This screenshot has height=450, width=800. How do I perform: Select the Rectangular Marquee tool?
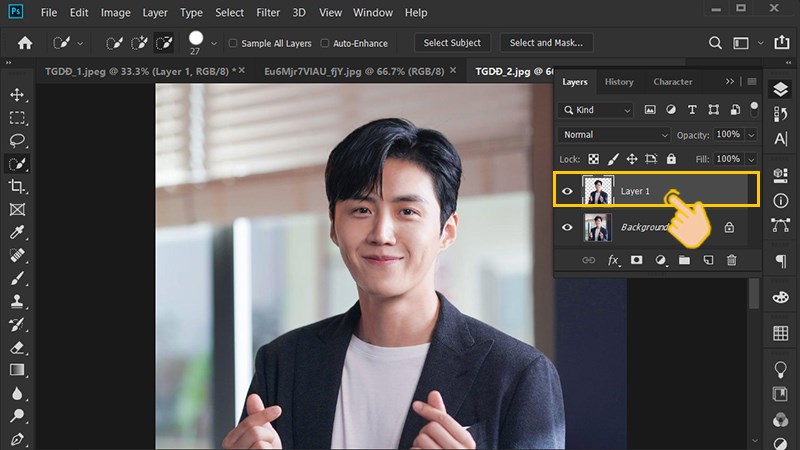[17, 118]
